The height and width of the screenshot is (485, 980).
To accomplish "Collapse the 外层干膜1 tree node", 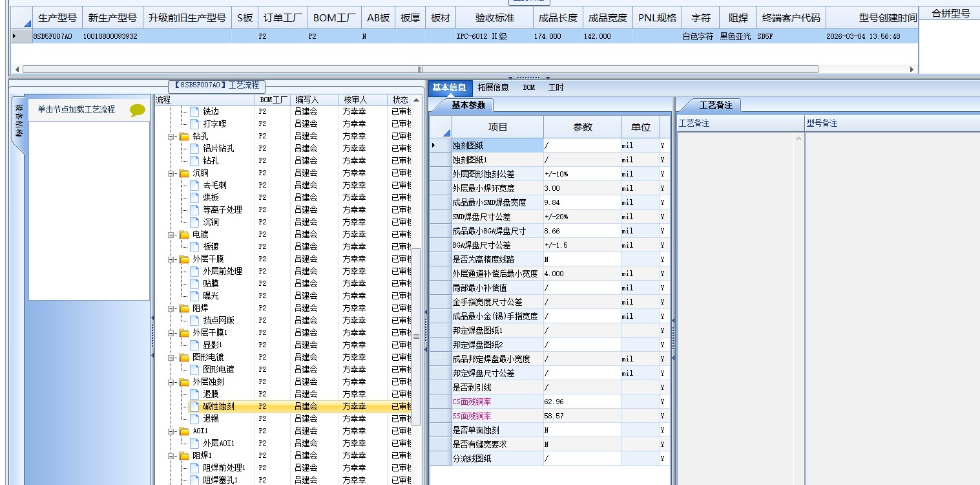I will tap(172, 333).
